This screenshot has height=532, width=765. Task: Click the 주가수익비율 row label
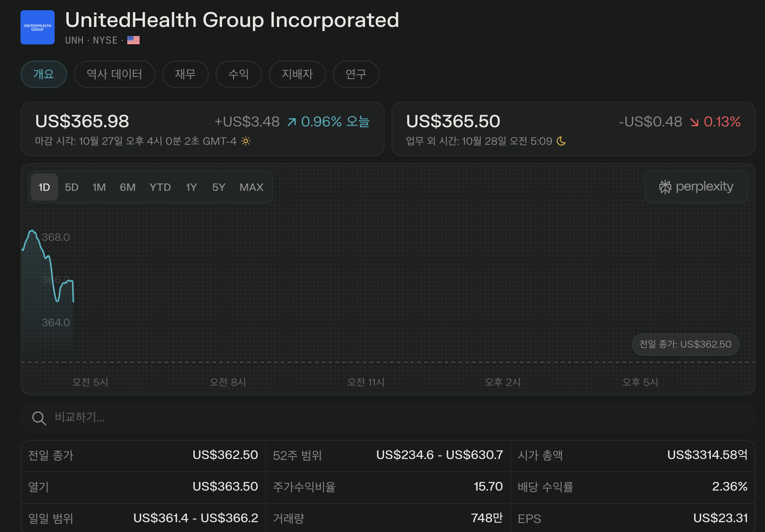click(304, 487)
